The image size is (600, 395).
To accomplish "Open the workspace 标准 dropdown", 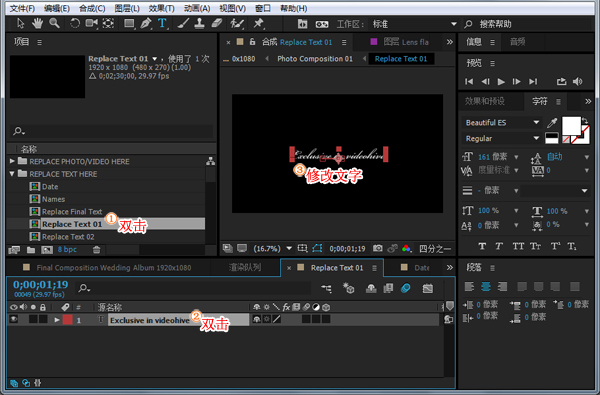I will pos(414,24).
